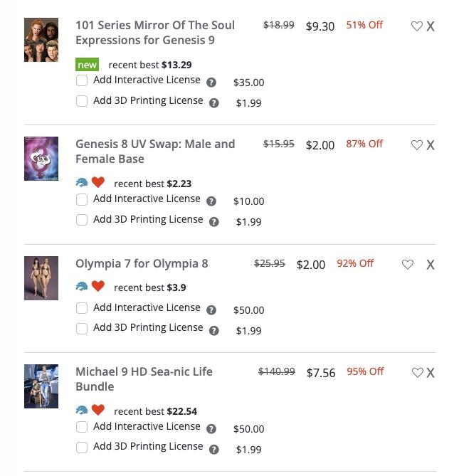Delete Michael 9 HD Sea-nic Life Bundle
Screen dimensions: 454x476
(431, 373)
